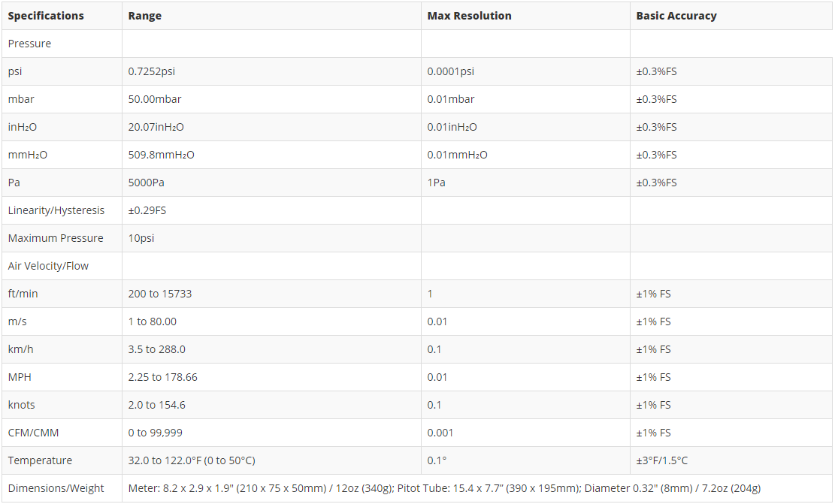Select the 200 to 15733 range cell
835x504 pixels.
point(160,294)
